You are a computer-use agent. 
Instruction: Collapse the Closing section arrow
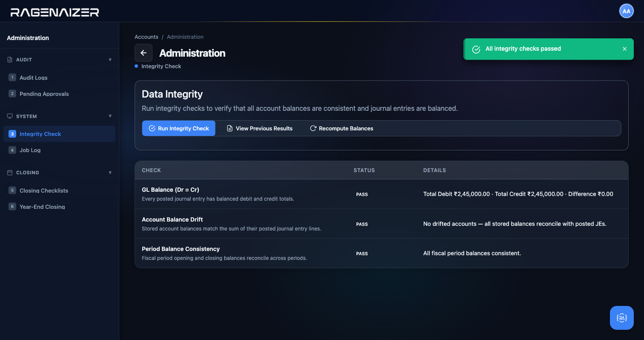pos(110,173)
